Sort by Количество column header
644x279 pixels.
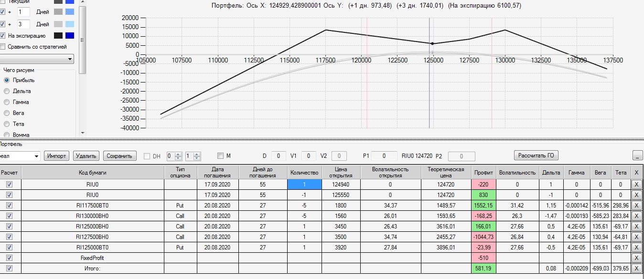pyautogui.click(x=304, y=172)
